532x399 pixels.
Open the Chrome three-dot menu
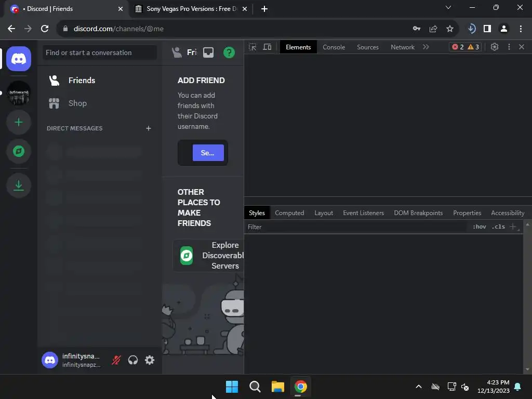521,29
